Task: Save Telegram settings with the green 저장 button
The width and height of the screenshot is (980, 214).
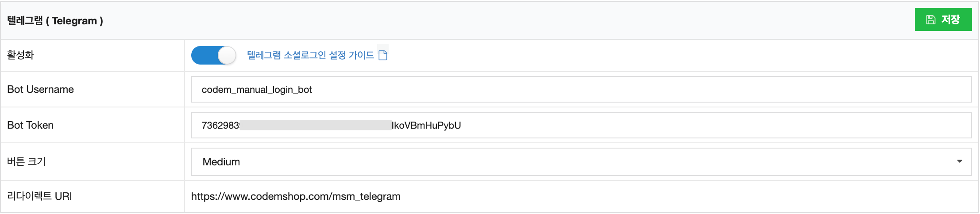Action: point(943,19)
